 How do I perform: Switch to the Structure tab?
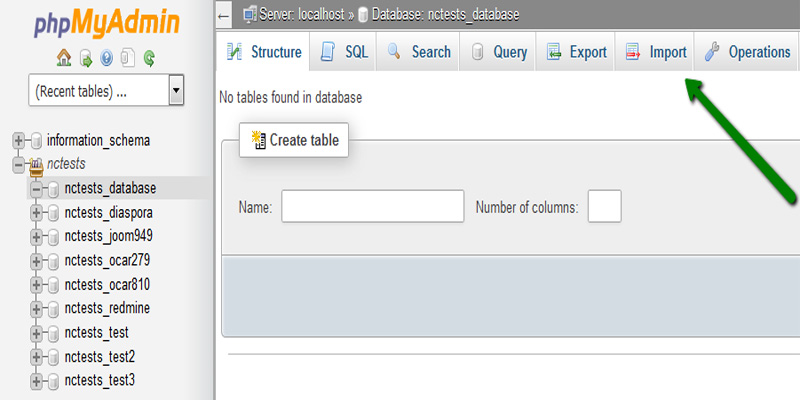click(x=263, y=52)
